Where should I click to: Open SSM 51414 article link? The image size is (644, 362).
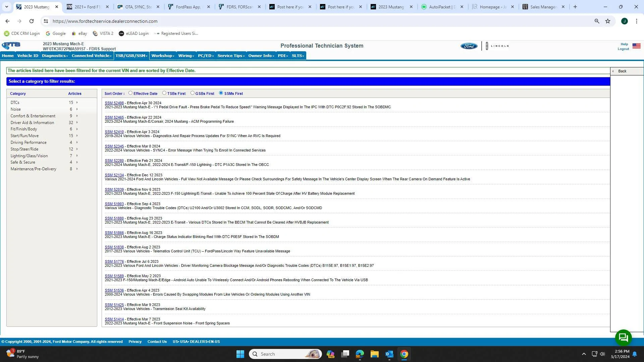(114, 319)
